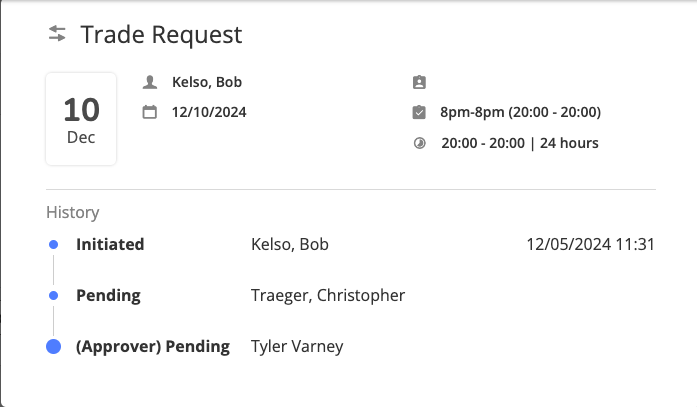Select the large Approver Pending dot

[53, 347]
